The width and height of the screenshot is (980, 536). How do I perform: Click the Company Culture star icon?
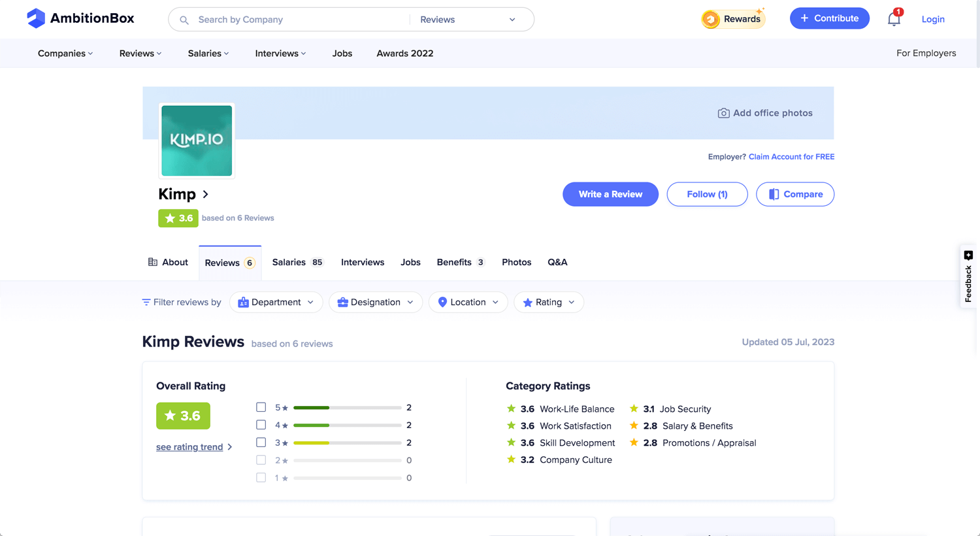coord(511,460)
